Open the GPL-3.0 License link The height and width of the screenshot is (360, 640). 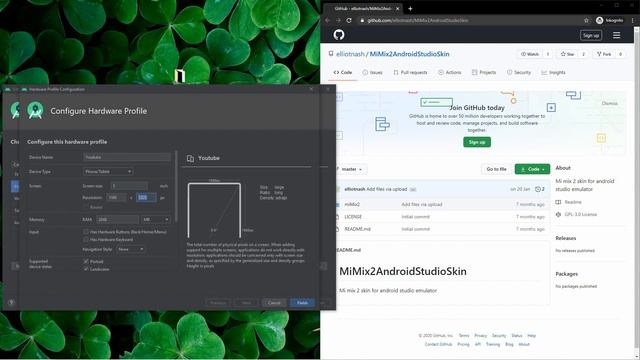(x=580, y=214)
